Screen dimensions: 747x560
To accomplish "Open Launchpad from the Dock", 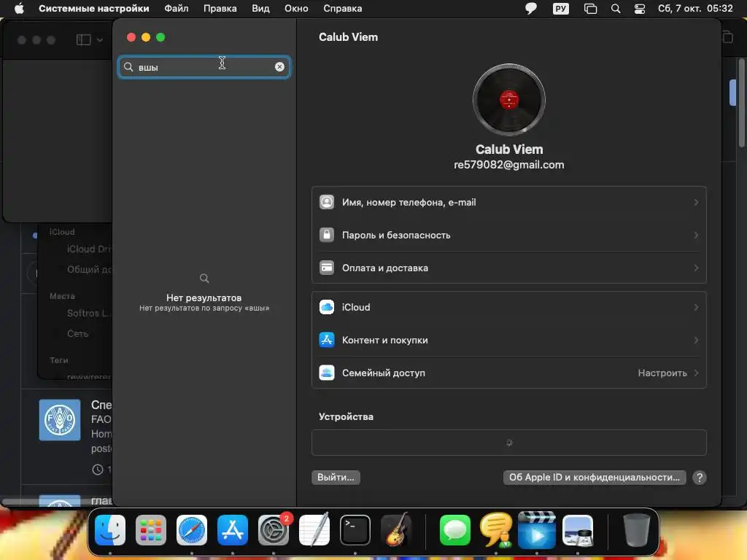I will click(x=151, y=530).
